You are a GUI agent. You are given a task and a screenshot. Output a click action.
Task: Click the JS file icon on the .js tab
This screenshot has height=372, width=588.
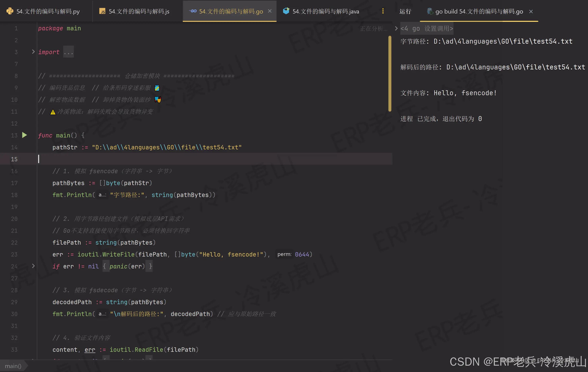(102, 11)
